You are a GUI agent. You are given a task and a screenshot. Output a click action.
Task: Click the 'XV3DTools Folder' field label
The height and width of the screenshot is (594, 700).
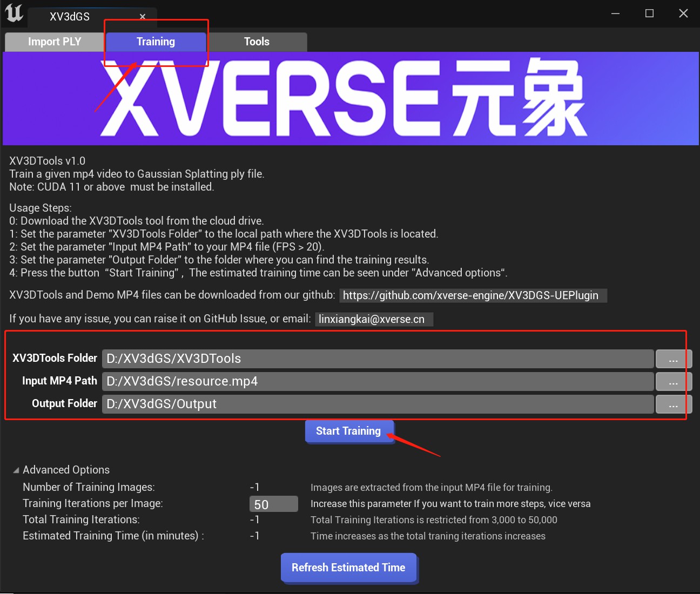click(55, 358)
